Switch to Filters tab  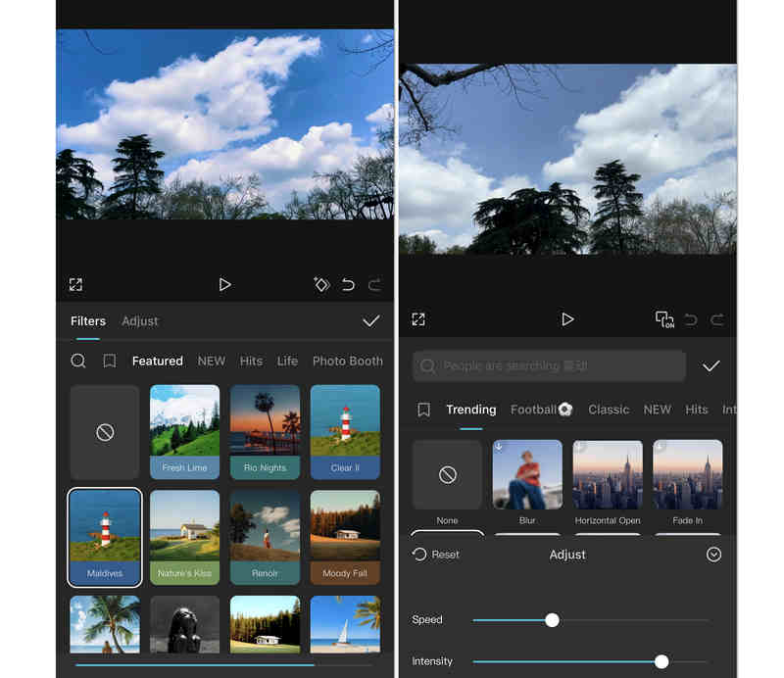pyautogui.click(x=88, y=321)
